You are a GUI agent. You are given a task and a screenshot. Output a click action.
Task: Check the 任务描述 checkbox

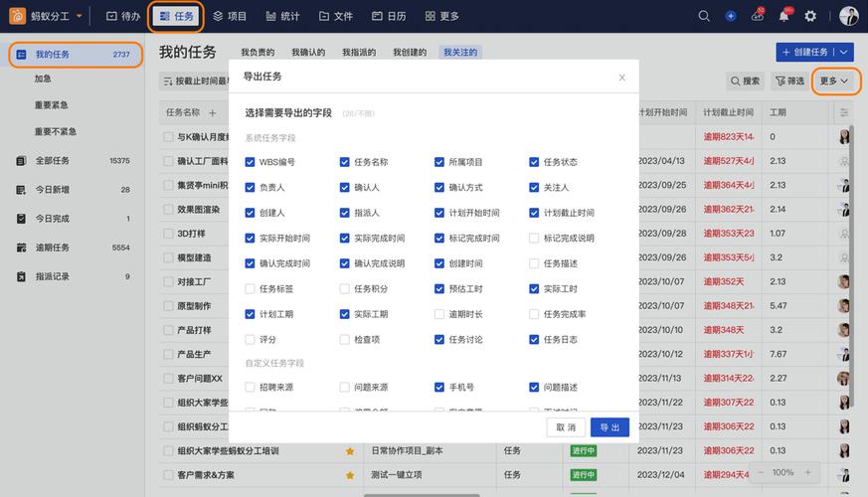(534, 263)
